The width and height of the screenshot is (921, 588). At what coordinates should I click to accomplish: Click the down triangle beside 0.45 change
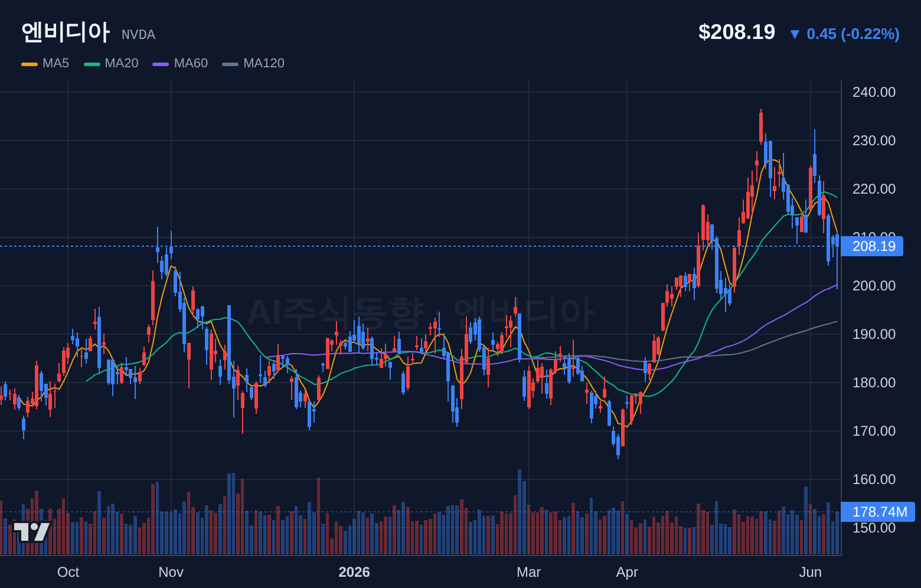795,34
